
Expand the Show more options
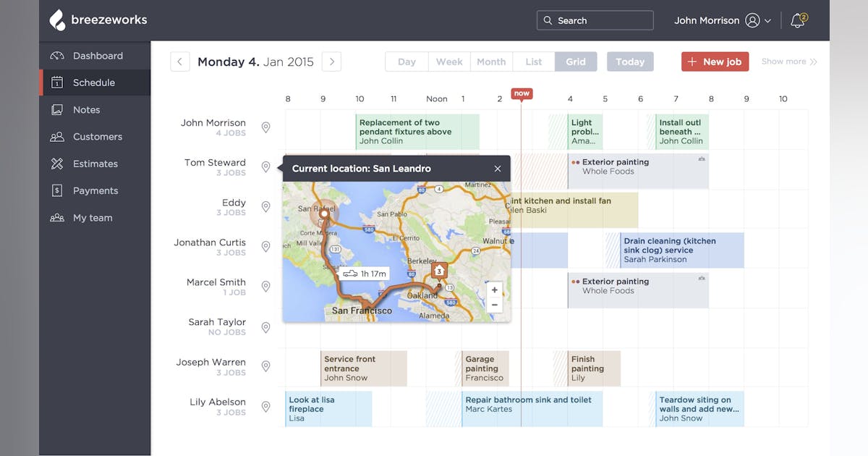tap(788, 62)
